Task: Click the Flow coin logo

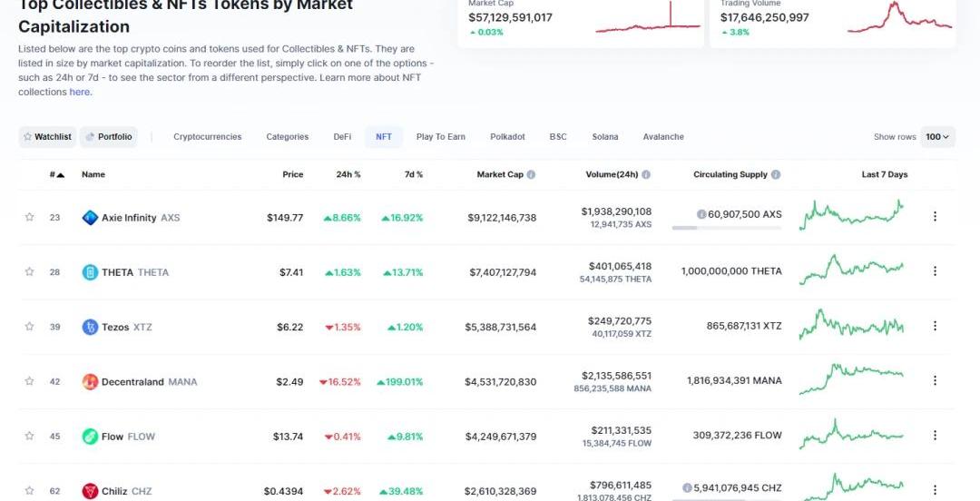Action: tap(90, 436)
